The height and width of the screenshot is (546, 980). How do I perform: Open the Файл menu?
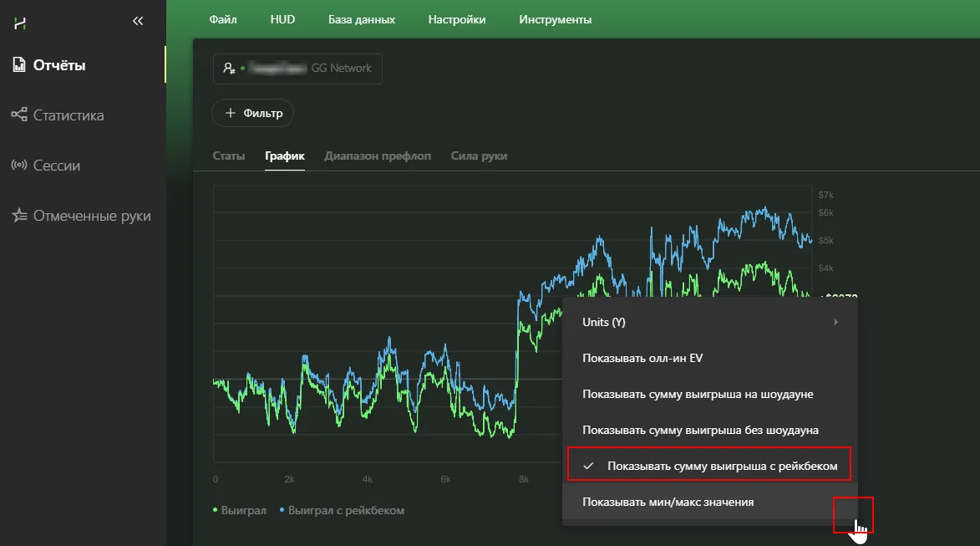(x=222, y=19)
